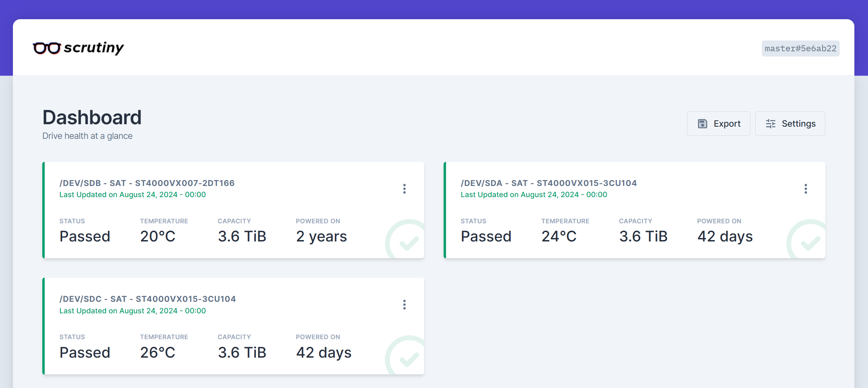The height and width of the screenshot is (388, 868).
Task: Open the /DEV/SDB drive three-dot menu
Action: coord(404,189)
